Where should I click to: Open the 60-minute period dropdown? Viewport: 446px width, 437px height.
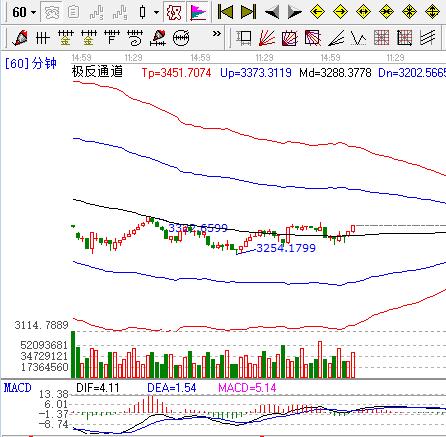[24, 12]
